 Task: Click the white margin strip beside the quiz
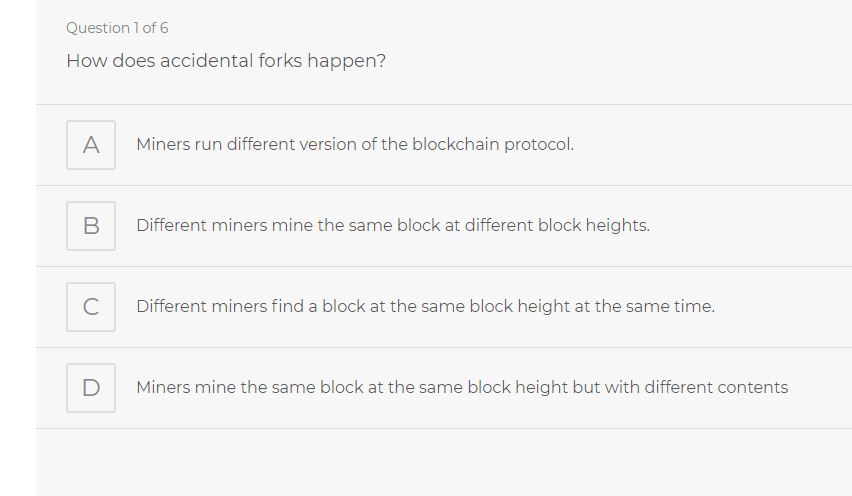18,248
